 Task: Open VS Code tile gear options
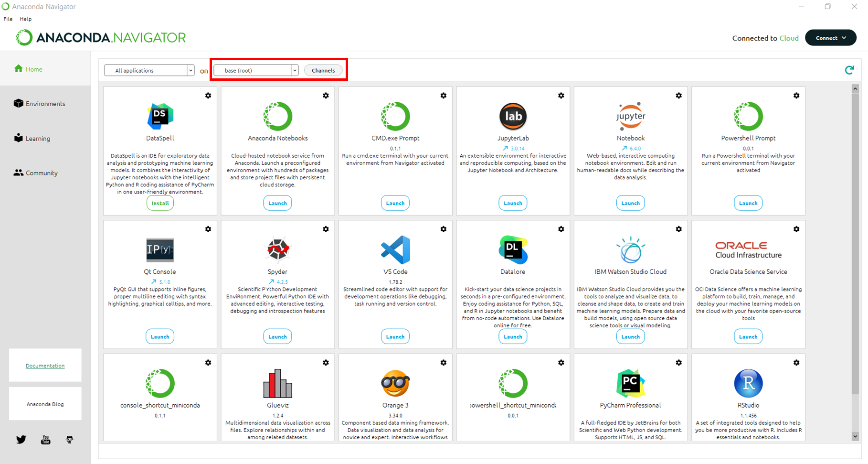click(444, 229)
